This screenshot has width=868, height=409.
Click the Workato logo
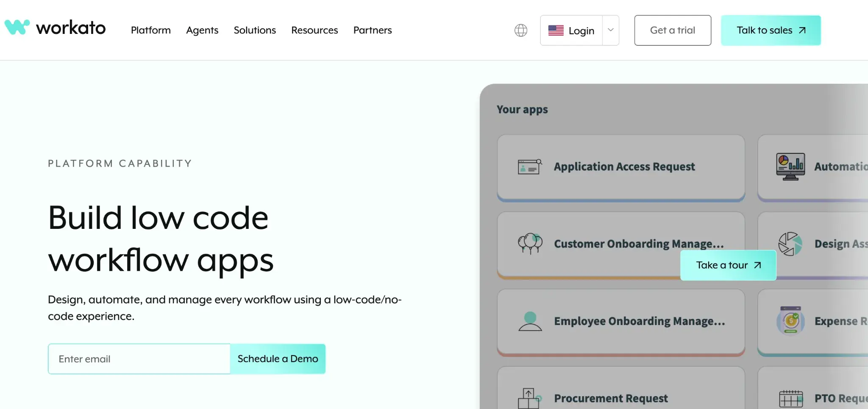[x=55, y=27]
